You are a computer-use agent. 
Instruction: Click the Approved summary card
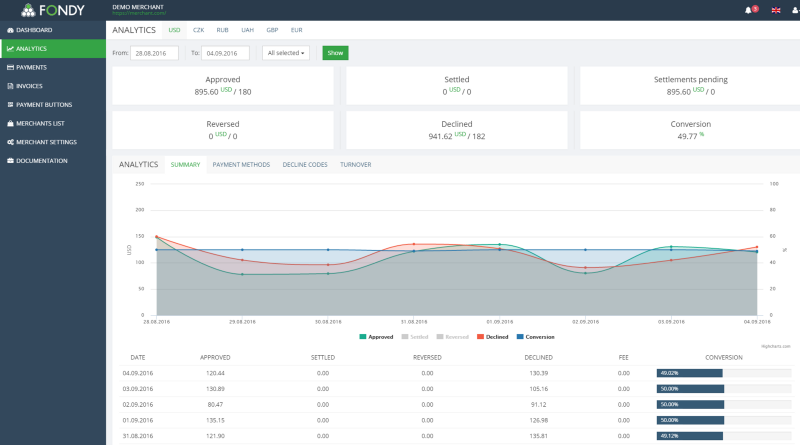223,86
